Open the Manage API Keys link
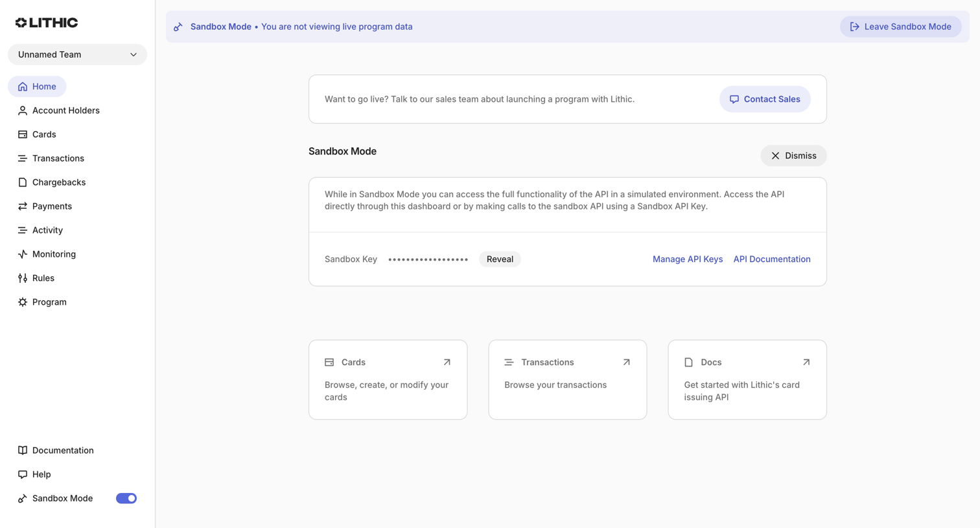Viewport: 980px width, 528px height. 688,259
